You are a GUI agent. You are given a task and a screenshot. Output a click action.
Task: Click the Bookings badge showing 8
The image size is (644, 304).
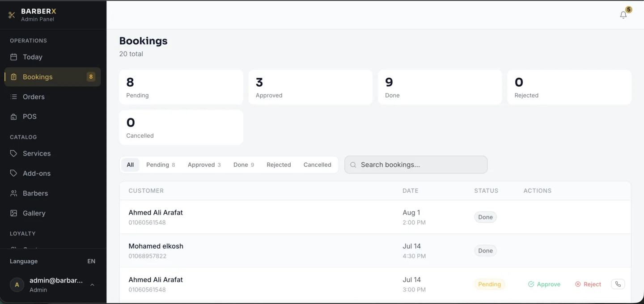(x=91, y=77)
